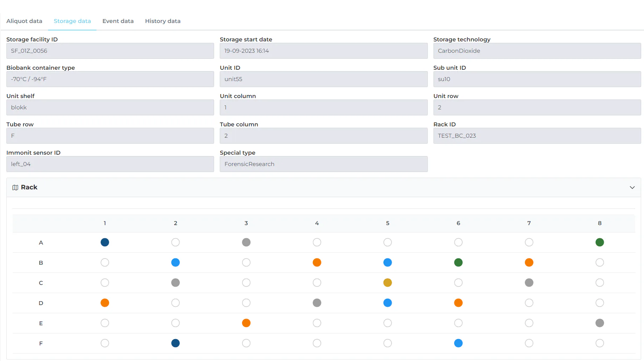Screen dimensions: 644x361
Task: Click the rack map icon beside Rack heading
Action: point(15,188)
